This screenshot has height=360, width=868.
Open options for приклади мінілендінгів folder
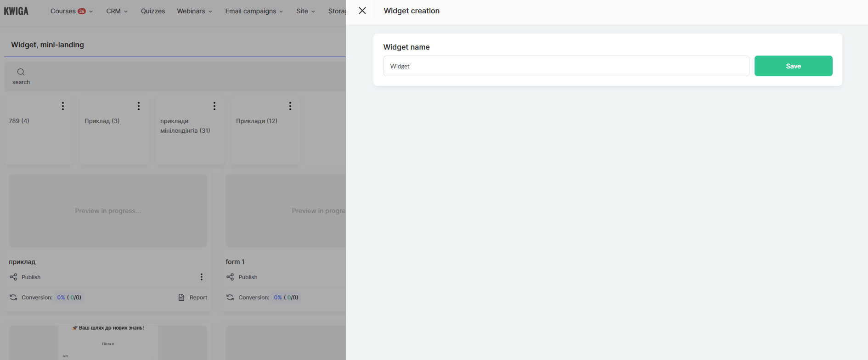click(x=214, y=106)
